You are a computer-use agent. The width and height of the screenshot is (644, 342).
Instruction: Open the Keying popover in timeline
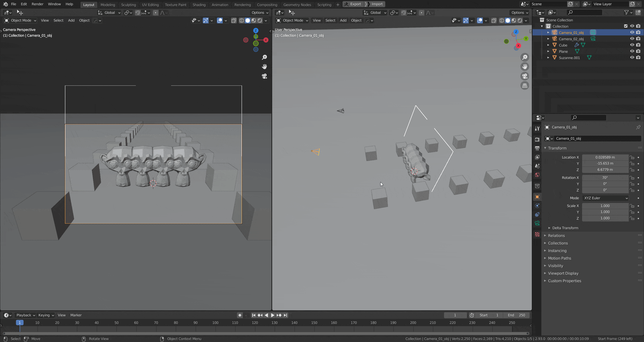point(46,315)
